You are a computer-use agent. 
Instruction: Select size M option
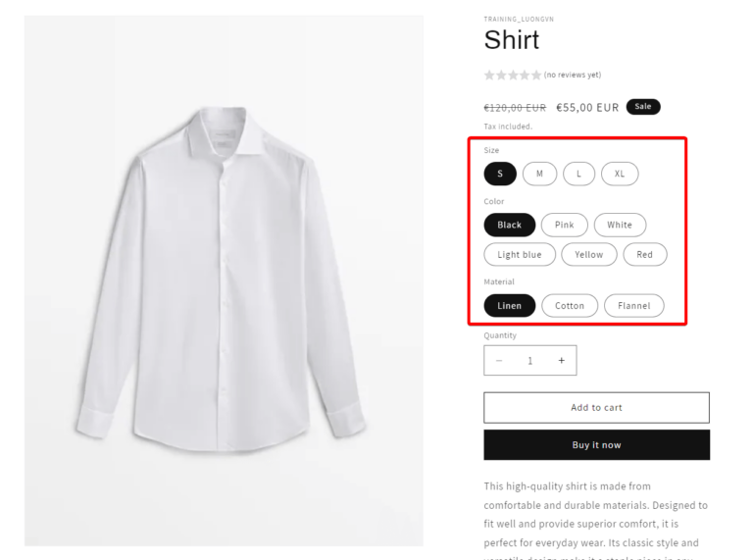pyautogui.click(x=539, y=174)
